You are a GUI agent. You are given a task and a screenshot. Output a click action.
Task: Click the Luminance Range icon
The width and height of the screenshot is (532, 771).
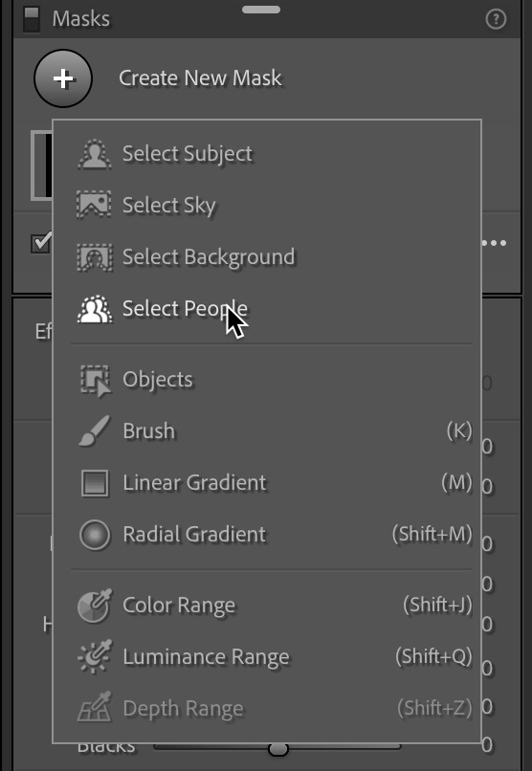click(95, 657)
